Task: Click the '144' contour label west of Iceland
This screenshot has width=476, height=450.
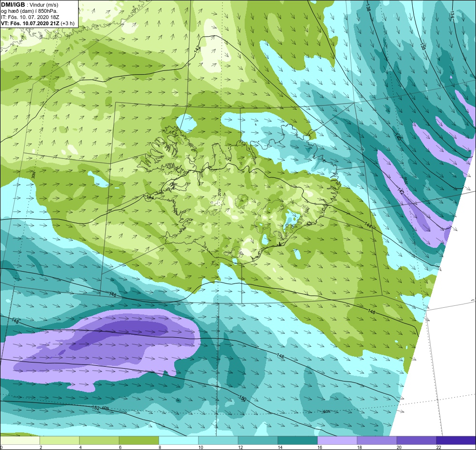Action: [x=150, y=197]
